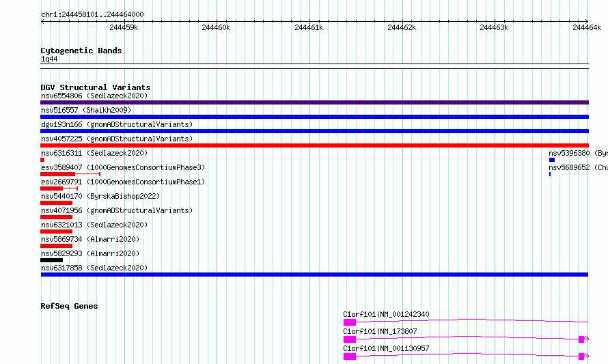Click the blue nsv6317858 variant bar
Image resolution: width=608 pixels, height=364 pixels.
314,275
